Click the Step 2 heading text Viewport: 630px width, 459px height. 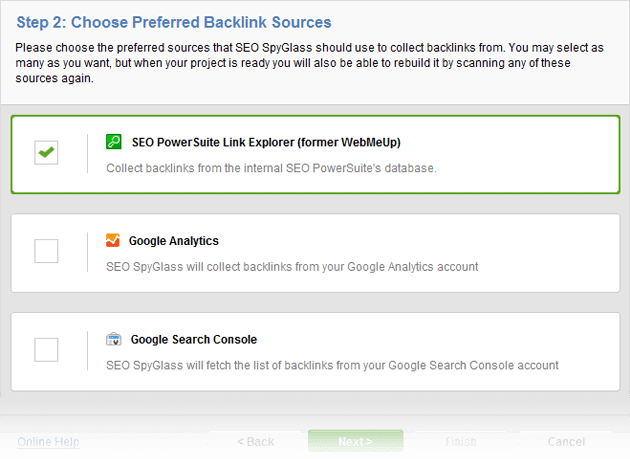point(173,22)
